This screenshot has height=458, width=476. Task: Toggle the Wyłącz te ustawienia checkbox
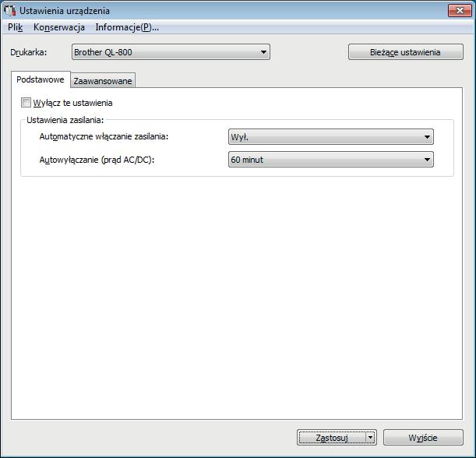pos(26,103)
